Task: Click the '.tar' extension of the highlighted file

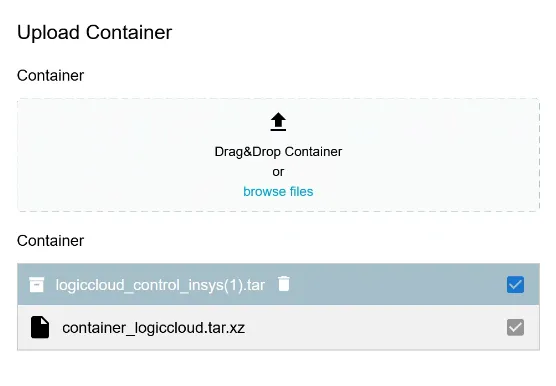Action: (x=253, y=285)
